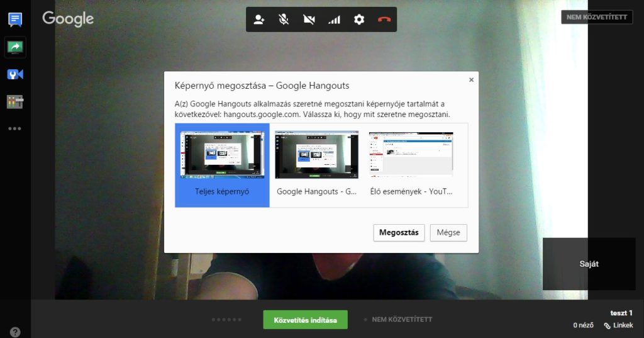The height and width of the screenshot is (338, 644).
Task: Open the bandwidth signal settings
Action: [334, 20]
